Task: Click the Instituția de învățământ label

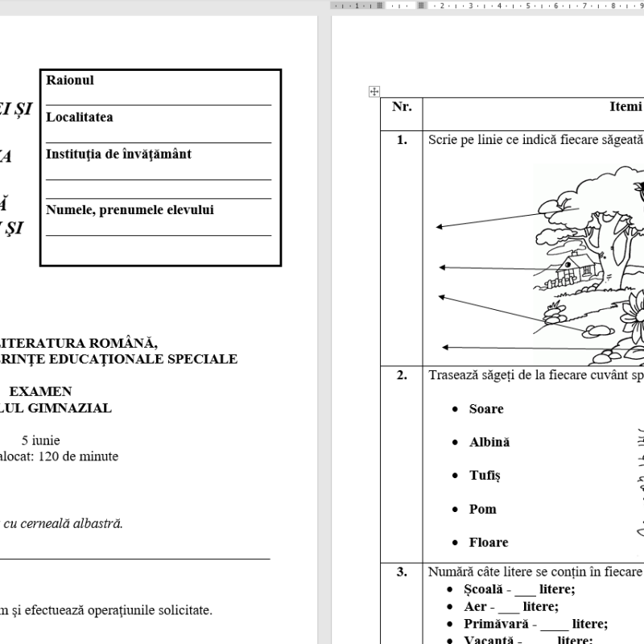Action: (118, 155)
